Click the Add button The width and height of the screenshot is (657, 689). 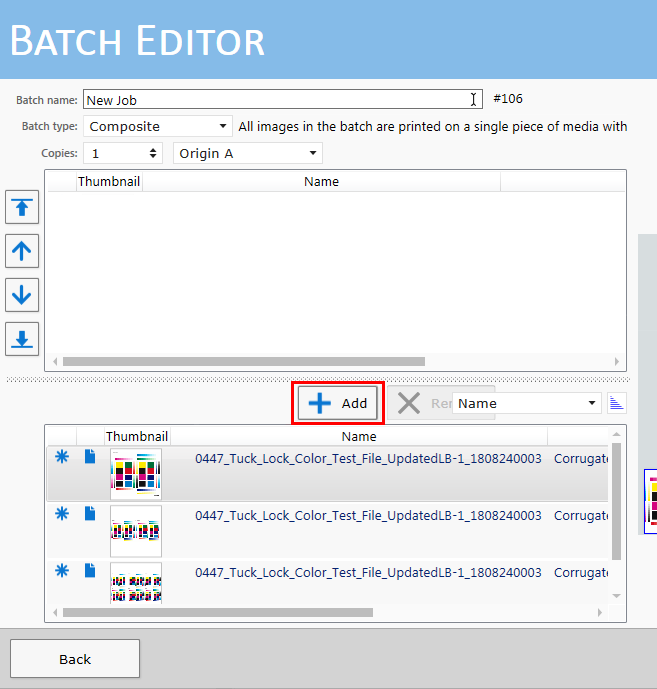pos(338,403)
